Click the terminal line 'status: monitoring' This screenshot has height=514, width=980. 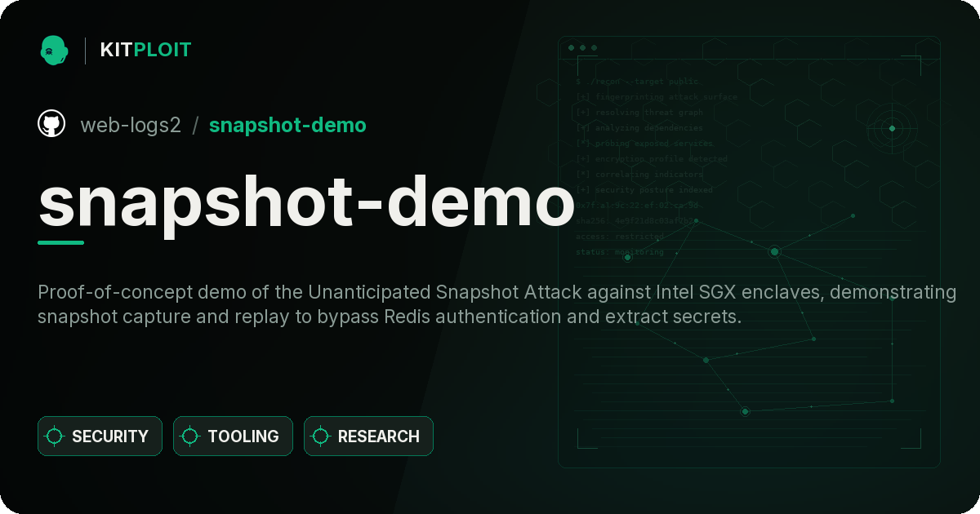coord(620,252)
